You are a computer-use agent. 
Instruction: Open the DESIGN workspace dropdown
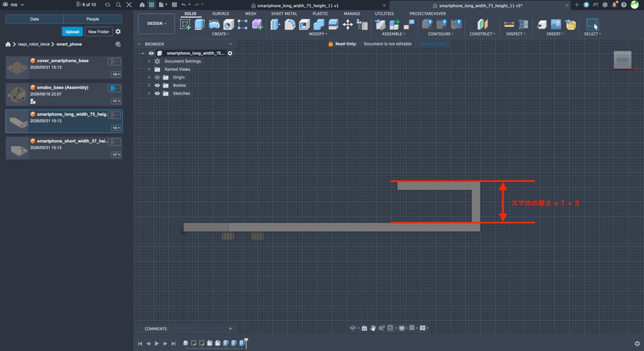156,23
